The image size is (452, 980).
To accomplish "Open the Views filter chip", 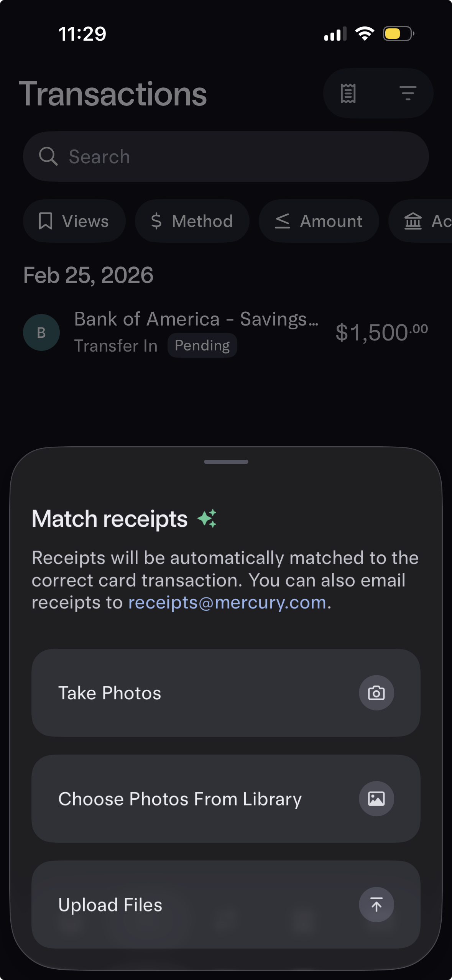I will (x=74, y=221).
